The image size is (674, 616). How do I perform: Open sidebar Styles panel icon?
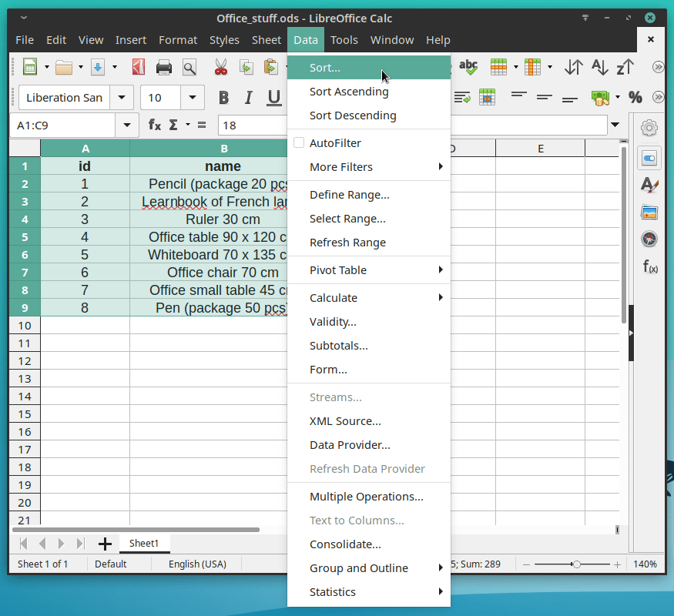coord(649,185)
